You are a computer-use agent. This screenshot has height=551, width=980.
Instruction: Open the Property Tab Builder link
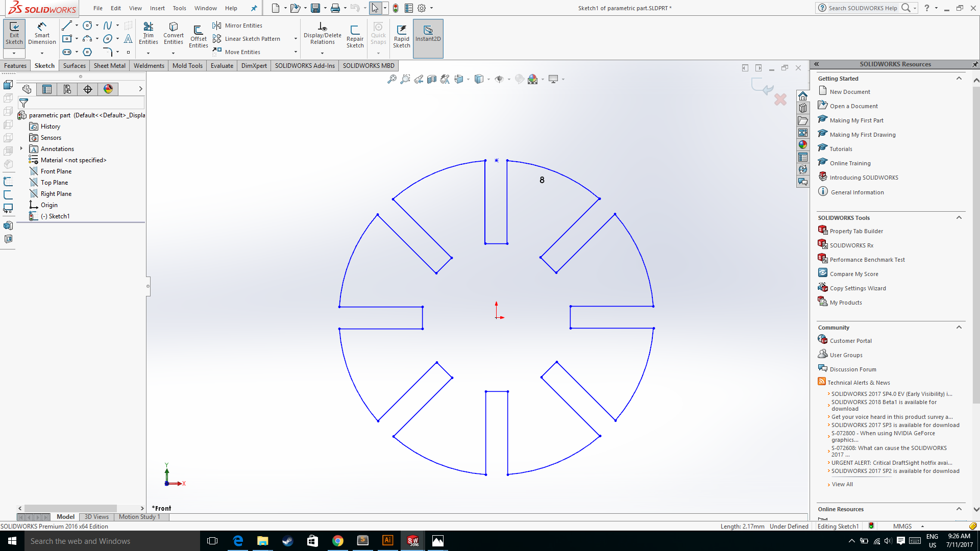pos(856,231)
